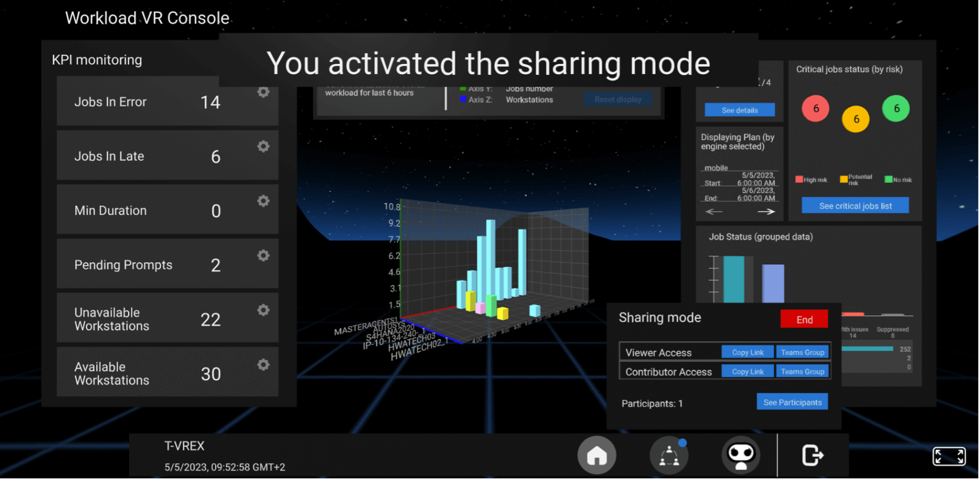980x480 pixels.
Task: Click gear icon for Pending Prompts
Action: pyautogui.click(x=263, y=255)
